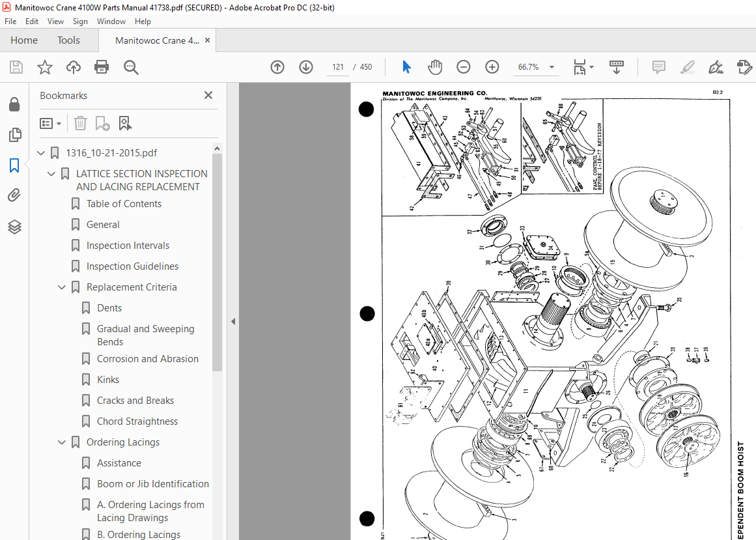Screen dimensions: 756x540
Task: Select the Manitowoc Crane 4... document tab
Action: click(x=157, y=40)
